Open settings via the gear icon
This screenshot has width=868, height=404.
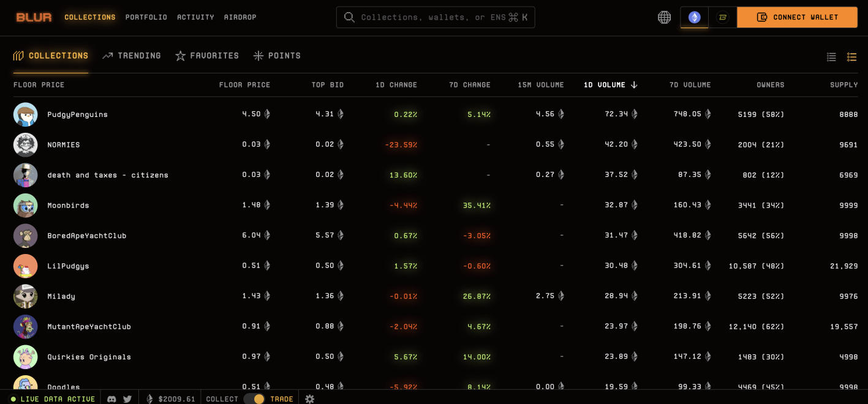point(310,399)
